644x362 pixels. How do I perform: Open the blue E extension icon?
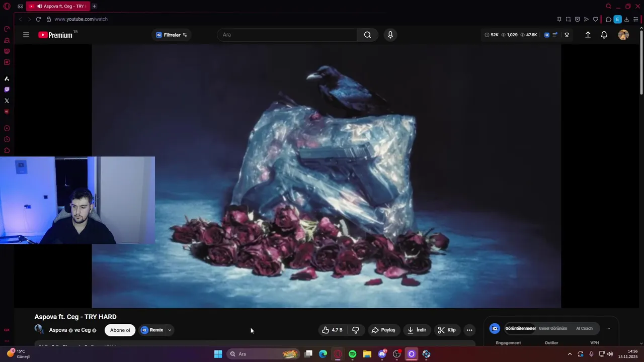click(x=617, y=19)
